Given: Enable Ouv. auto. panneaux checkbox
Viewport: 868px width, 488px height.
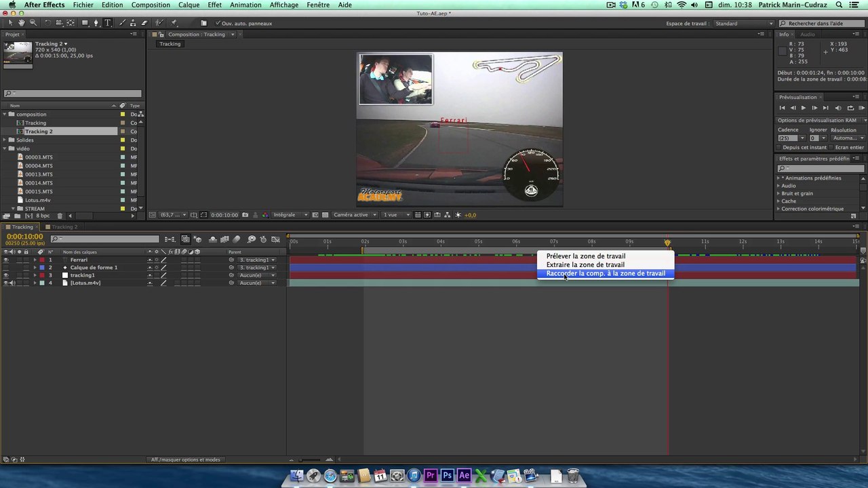Looking at the screenshot, I should tap(218, 23).
